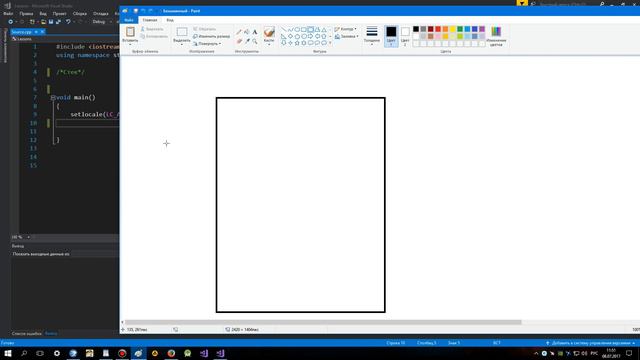This screenshot has width=640, height=360.
Task: Switch to Home tab in Paint ribbon
Action: (x=150, y=20)
